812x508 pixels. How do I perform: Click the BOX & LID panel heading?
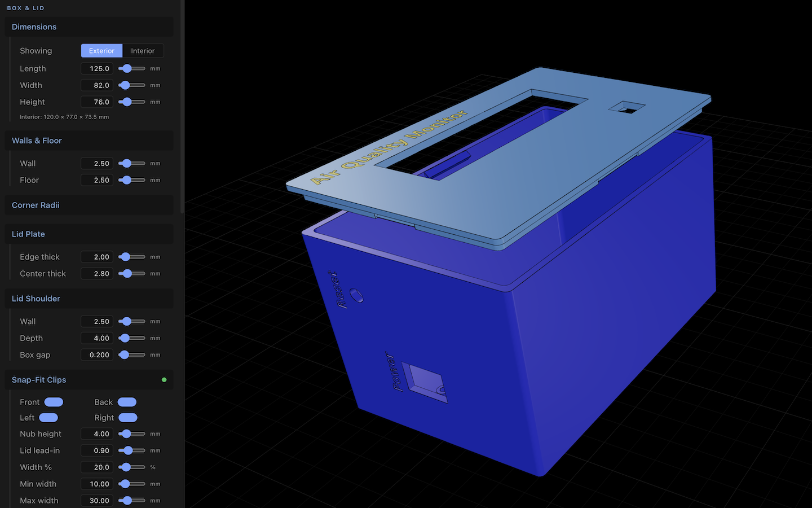pos(25,8)
